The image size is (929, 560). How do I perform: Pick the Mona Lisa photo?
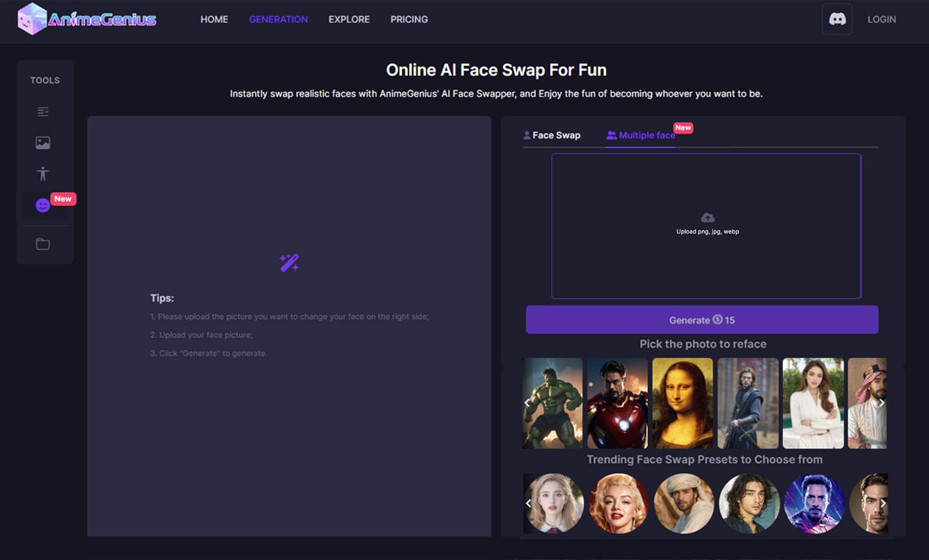pyautogui.click(x=683, y=403)
